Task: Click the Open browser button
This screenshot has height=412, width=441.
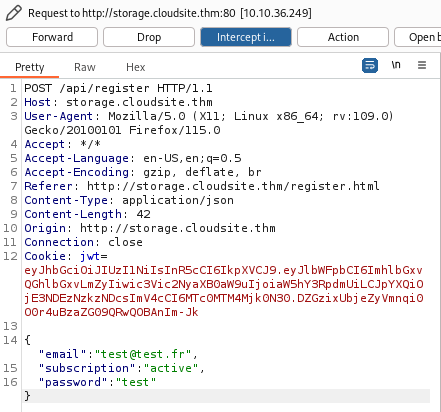Action: point(418,37)
